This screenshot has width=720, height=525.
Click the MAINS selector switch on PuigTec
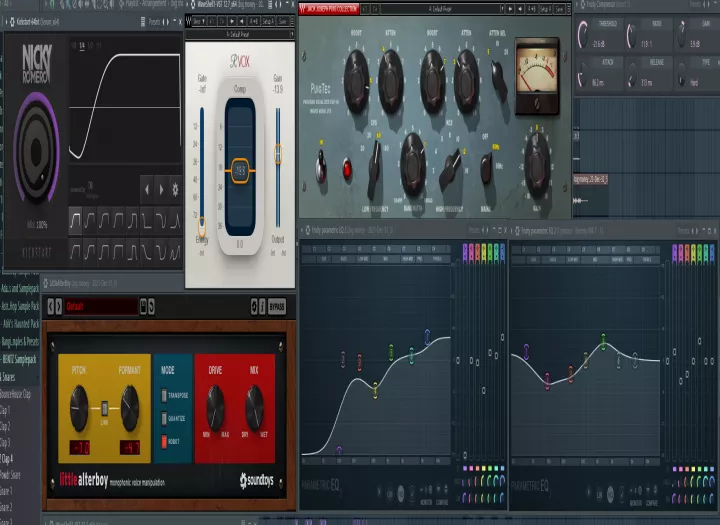(x=486, y=169)
